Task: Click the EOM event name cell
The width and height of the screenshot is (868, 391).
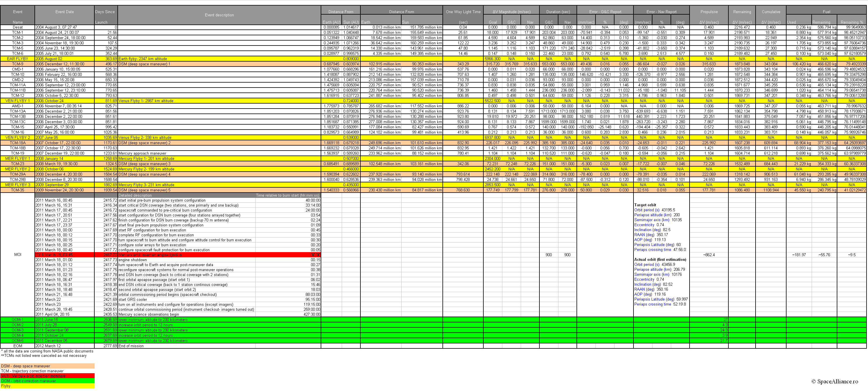Action: click(18, 346)
